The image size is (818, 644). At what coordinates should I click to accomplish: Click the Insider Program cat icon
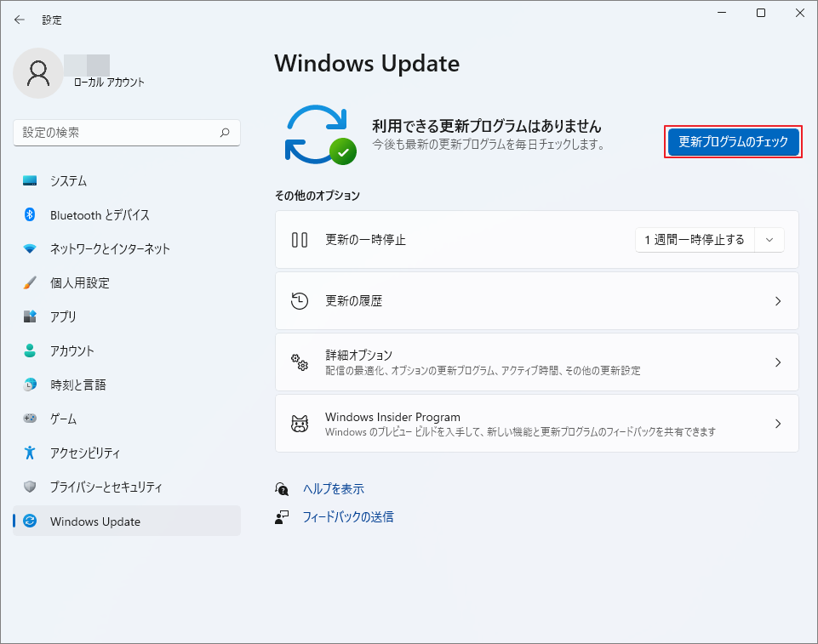(300, 424)
